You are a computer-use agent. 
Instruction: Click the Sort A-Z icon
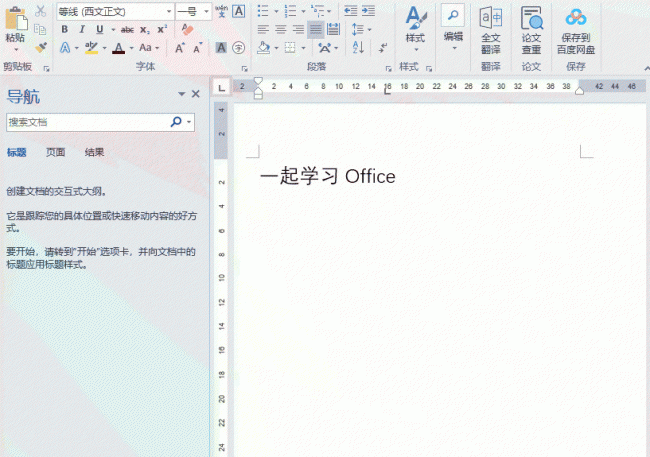358,48
